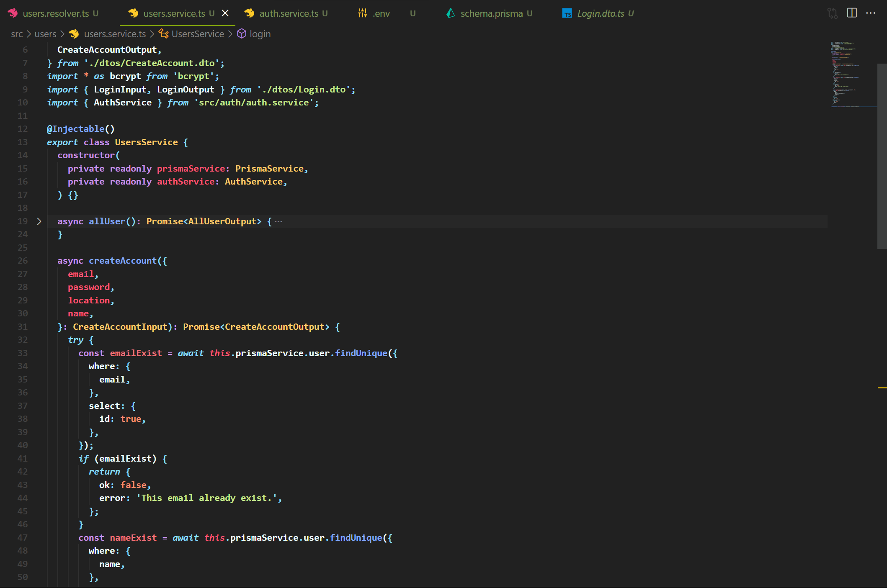Click the 'src/auth/auth.service' import path
The image size is (887, 588).
click(254, 103)
